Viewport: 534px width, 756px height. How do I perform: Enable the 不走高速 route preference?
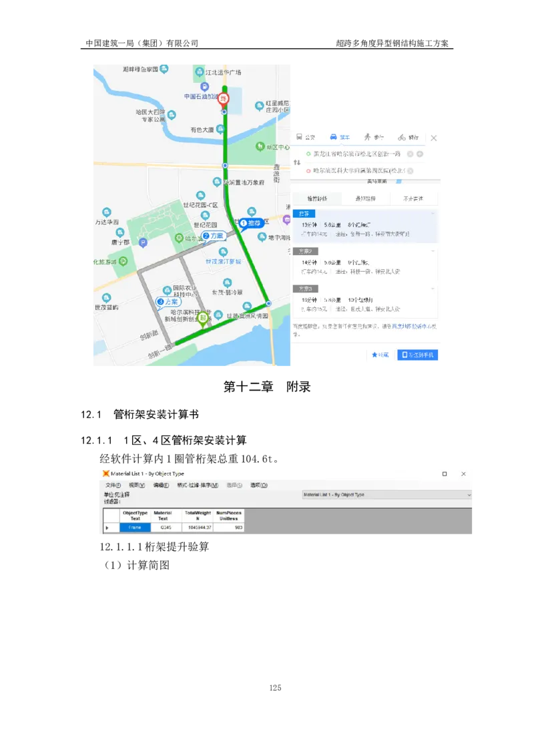(414, 199)
